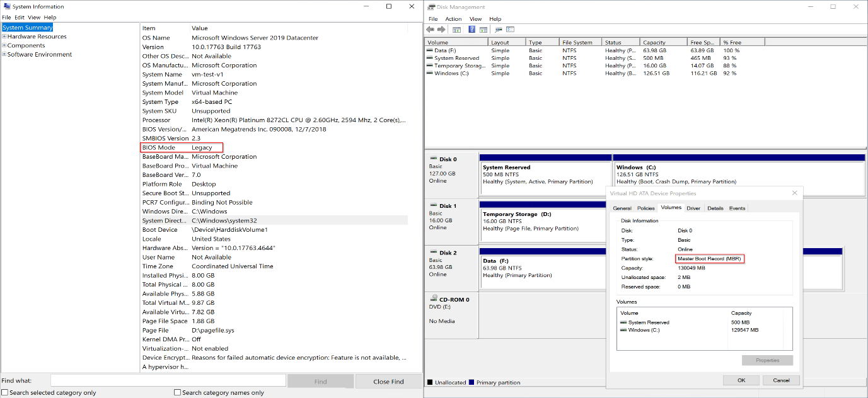Click the Back arrow in Disk Management toolbar

click(430, 29)
